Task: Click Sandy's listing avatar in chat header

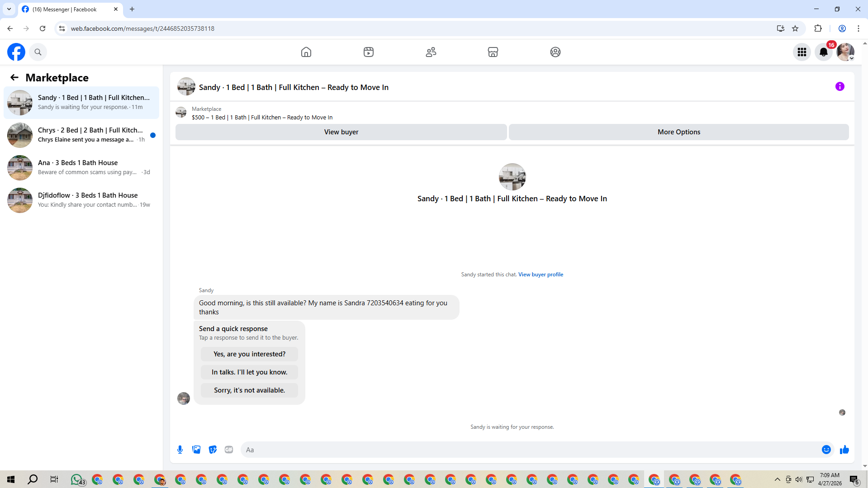Action: (186, 86)
